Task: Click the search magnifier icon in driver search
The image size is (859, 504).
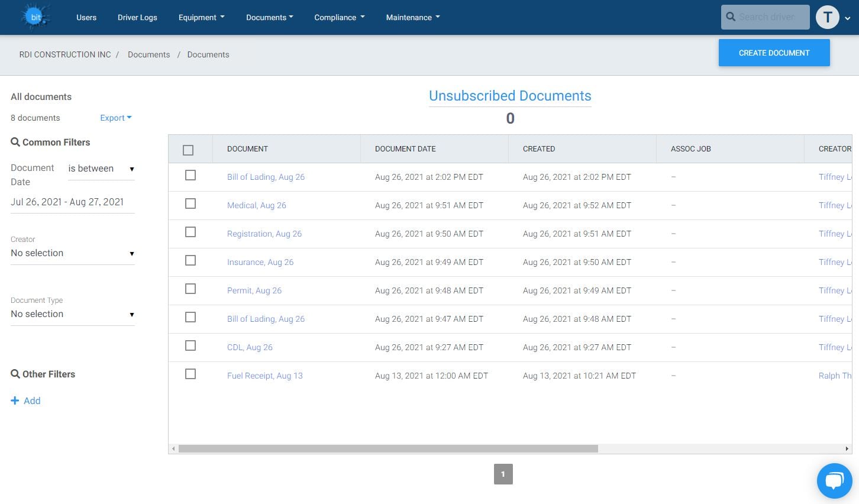Action: click(731, 17)
